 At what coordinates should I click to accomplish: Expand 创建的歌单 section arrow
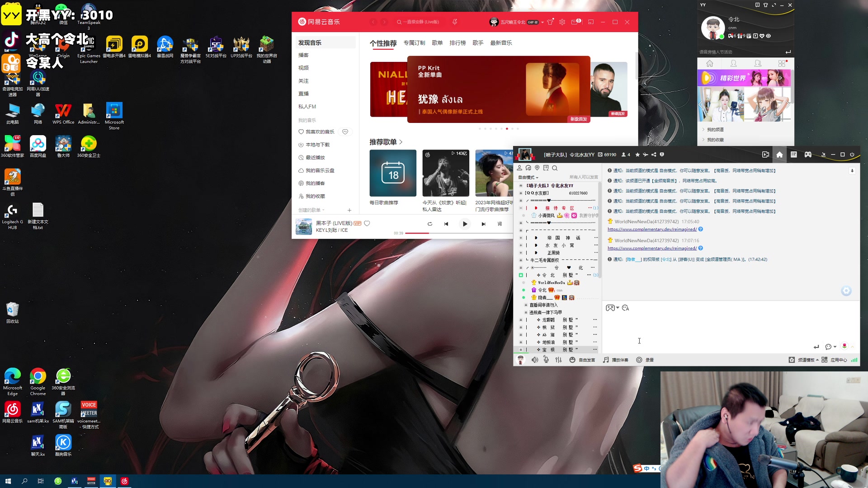point(323,210)
